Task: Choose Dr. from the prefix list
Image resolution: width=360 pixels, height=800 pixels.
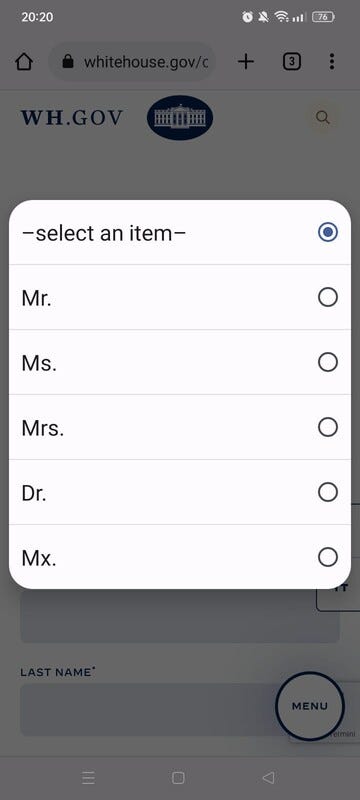Action: click(179, 492)
